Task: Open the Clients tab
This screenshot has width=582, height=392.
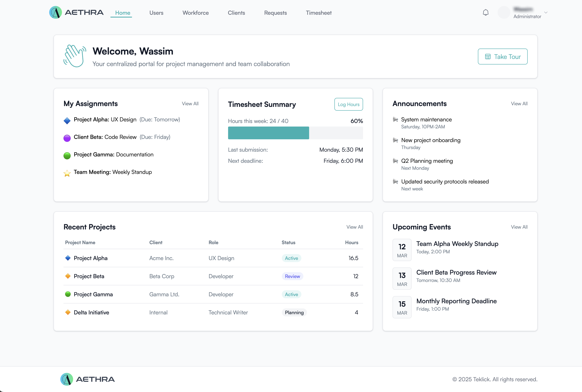Action: 236,13
